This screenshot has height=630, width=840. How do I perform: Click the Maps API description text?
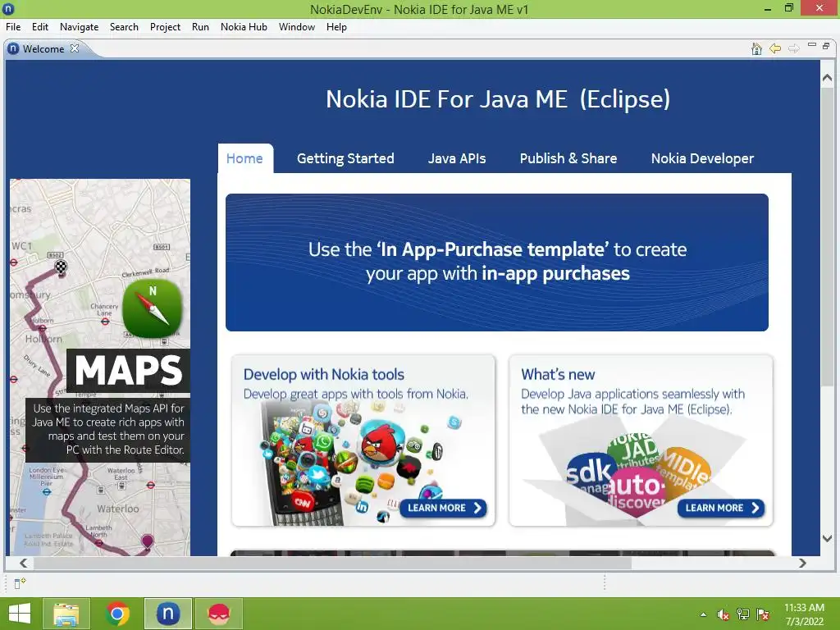(108, 429)
